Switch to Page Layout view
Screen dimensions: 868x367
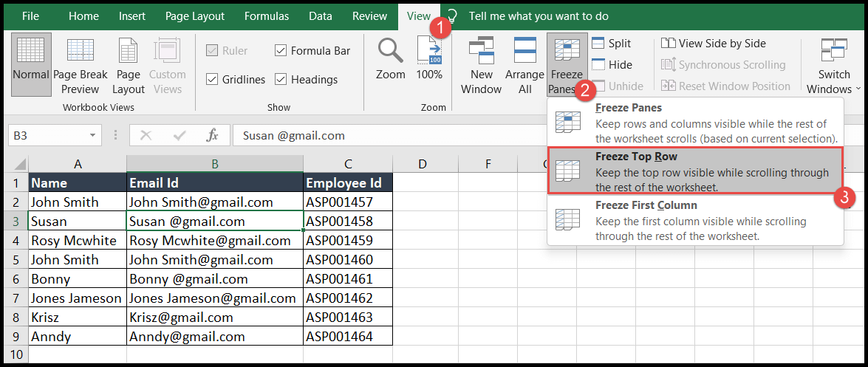point(129,64)
